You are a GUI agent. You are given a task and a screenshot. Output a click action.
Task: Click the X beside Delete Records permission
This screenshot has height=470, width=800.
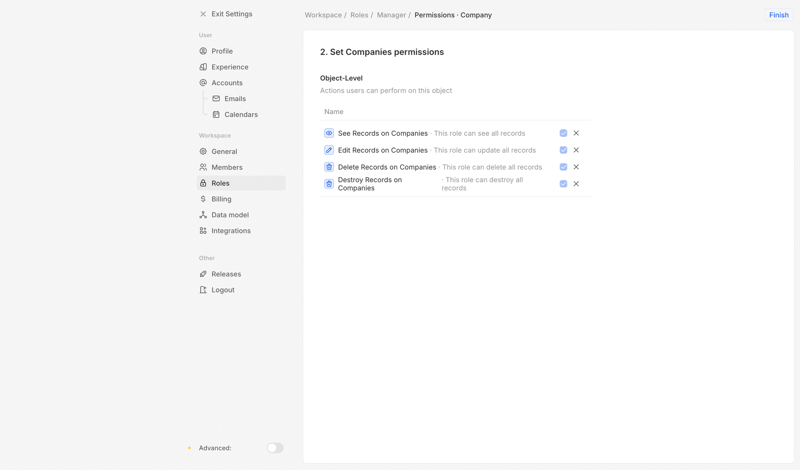(x=576, y=167)
